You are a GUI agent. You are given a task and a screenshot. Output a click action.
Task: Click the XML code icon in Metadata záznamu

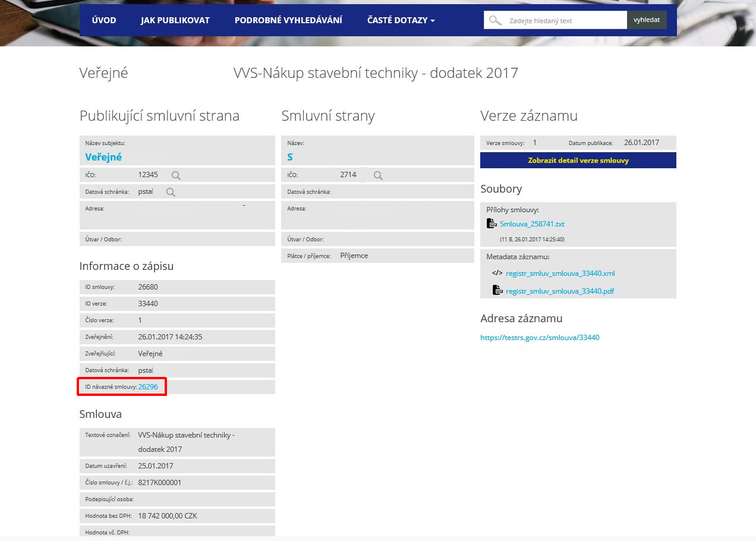click(x=497, y=273)
